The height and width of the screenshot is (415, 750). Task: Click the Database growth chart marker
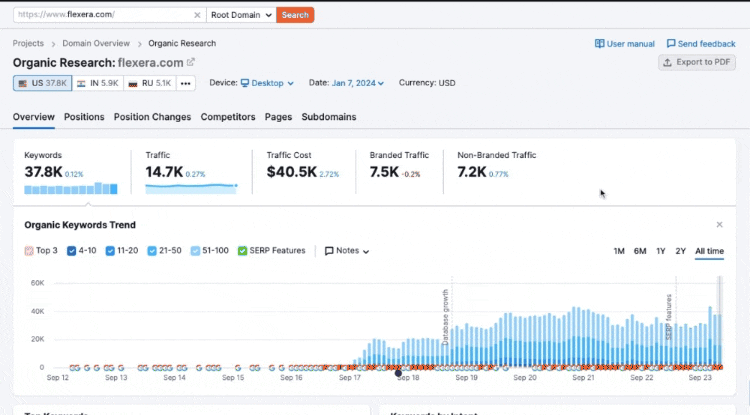[x=445, y=317]
